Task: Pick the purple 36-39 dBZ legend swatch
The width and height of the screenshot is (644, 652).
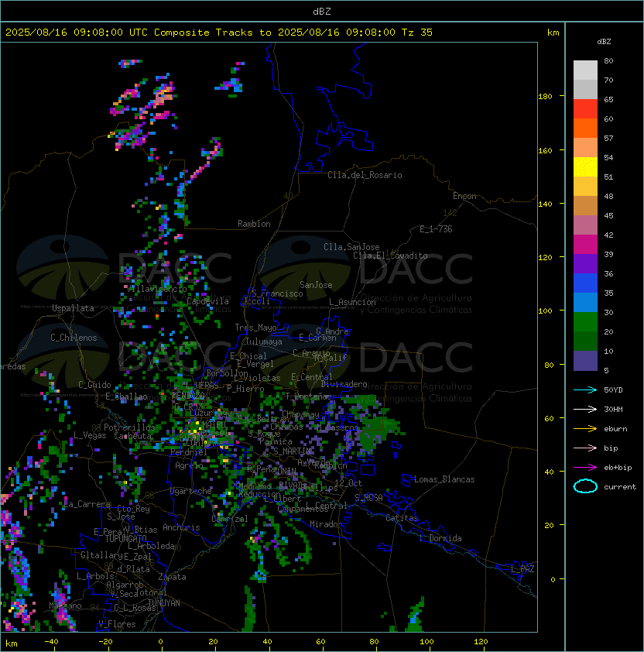Action: (585, 263)
